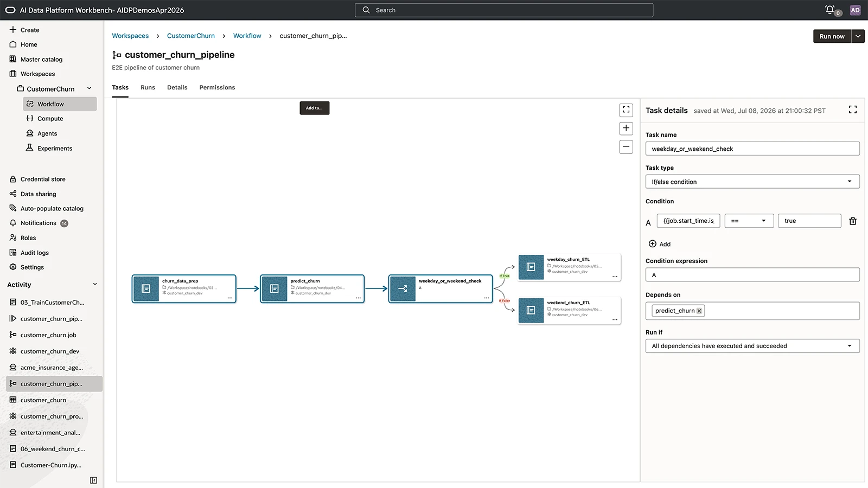The height and width of the screenshot is (488, 868).
Task: Select the predict_churn task node
Action: point(312,288)
